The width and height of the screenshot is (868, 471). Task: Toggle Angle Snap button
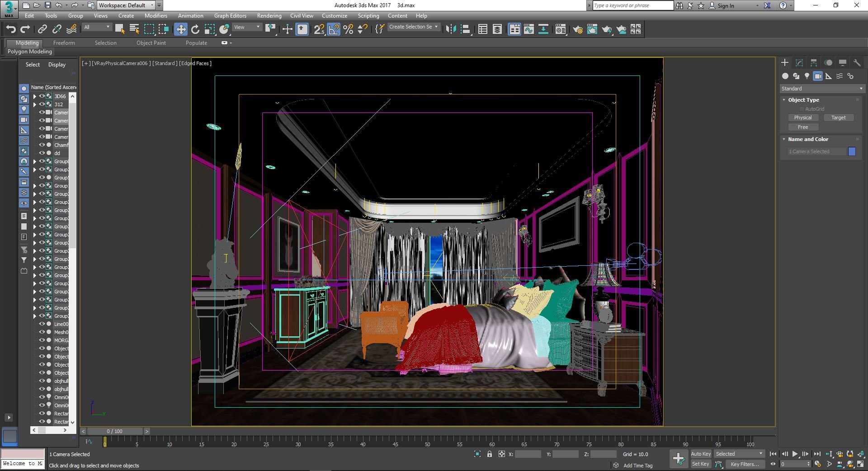pos(334,29)
